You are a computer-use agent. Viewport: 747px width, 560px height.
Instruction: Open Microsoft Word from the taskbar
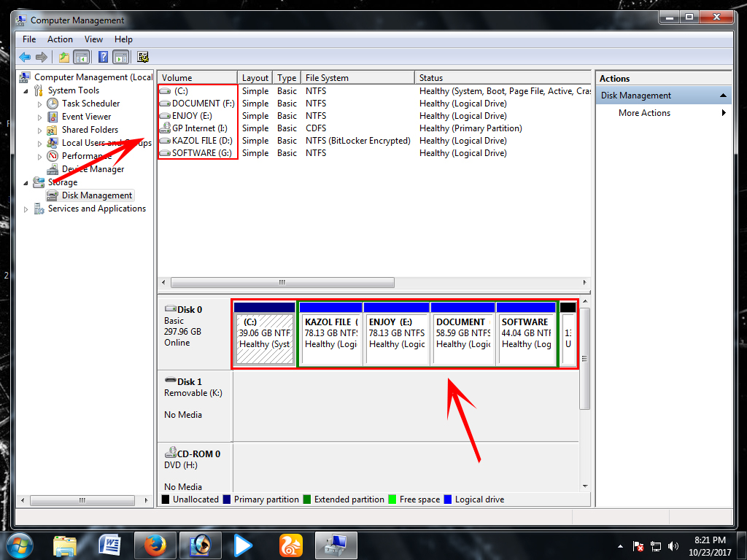coord(109,545)
